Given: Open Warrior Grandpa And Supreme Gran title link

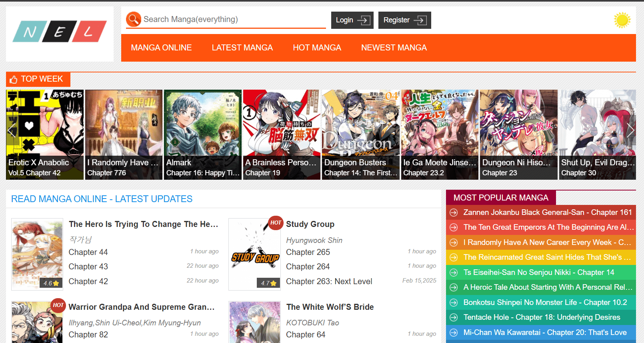Looking at the screenshot, I should (x=142, y=307).
